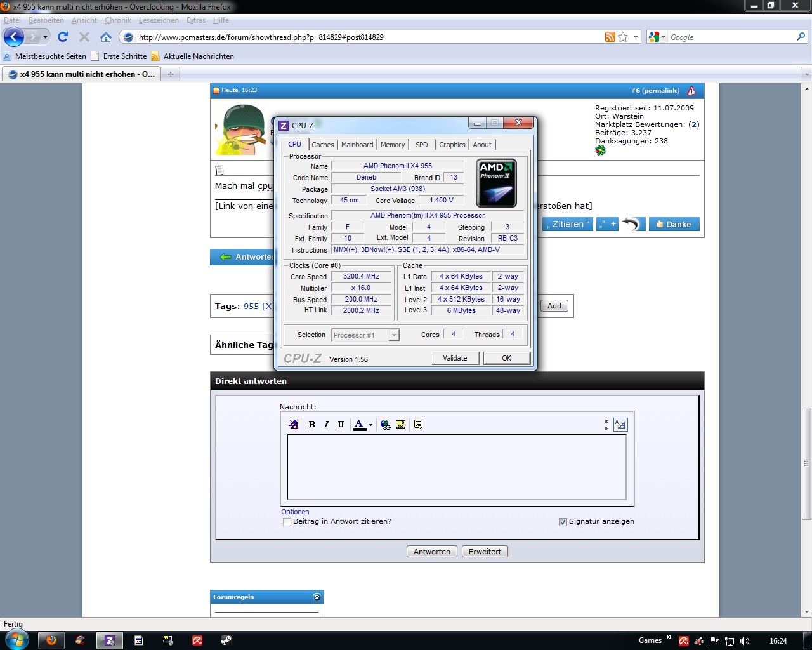
Task: Open CPU-Z from the taskbar
Action: (x=109, y=640)
